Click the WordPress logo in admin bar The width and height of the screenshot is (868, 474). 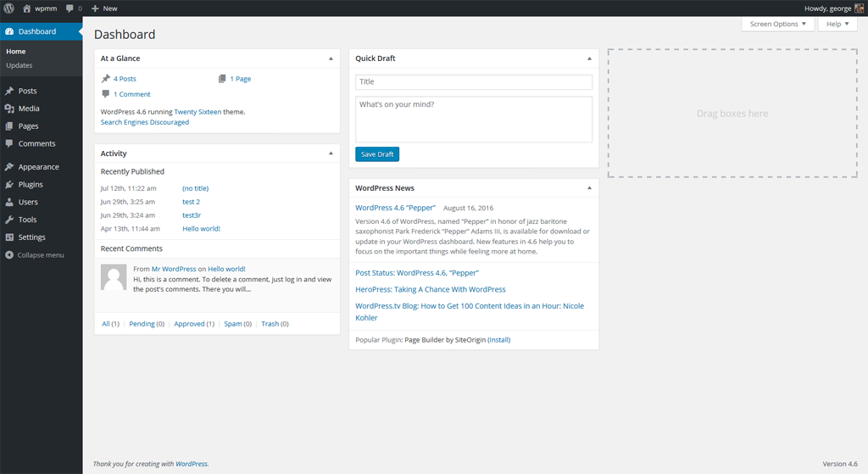[8, 8]
